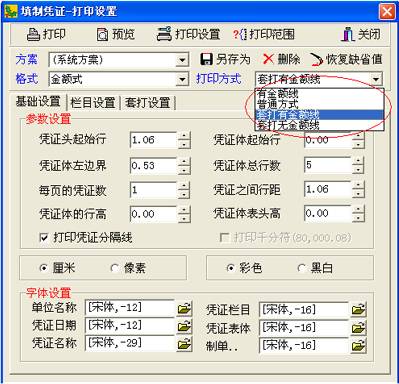Increase 凭证体总行数 with the up spinner
Viewport: 399px width, 384px height.
point(358,161)
